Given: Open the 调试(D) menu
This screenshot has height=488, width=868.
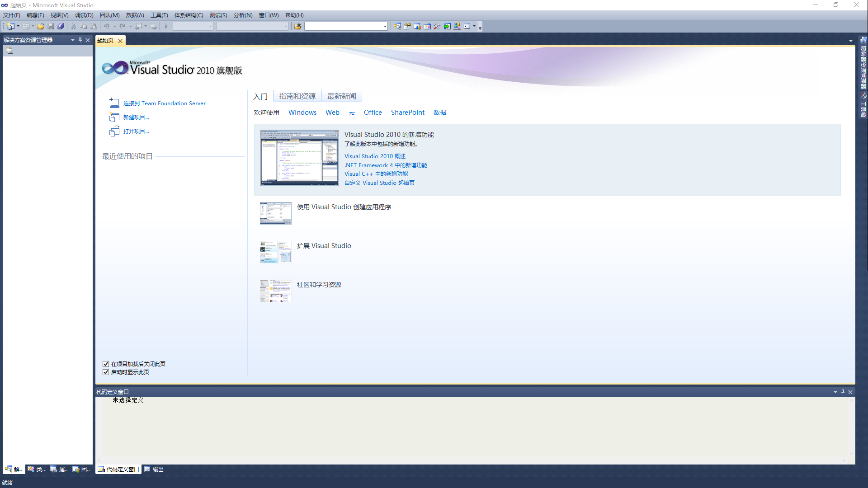Looking at the screenshot, I should 84,15.
